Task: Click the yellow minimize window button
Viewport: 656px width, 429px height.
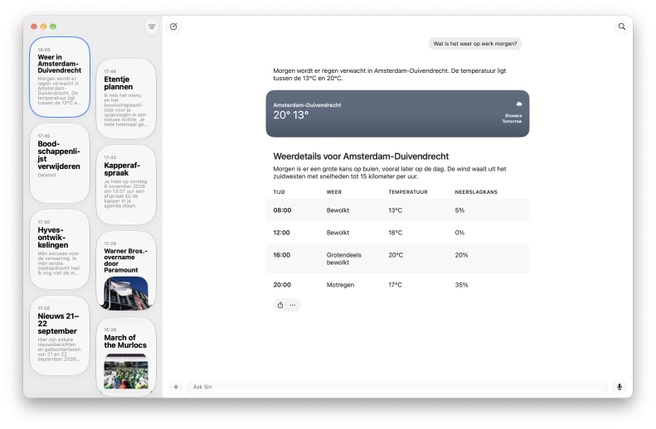Action: pos(44,26)
